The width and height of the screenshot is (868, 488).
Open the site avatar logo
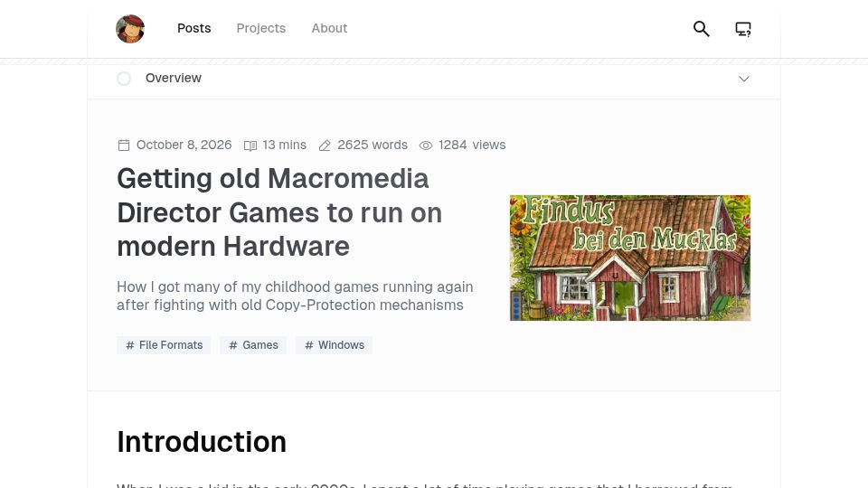[130, 29]
